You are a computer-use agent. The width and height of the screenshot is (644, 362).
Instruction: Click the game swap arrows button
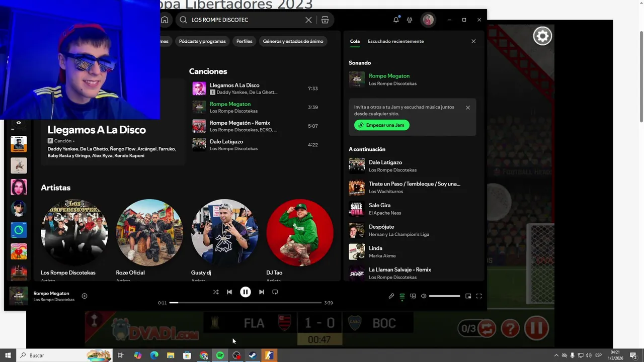[x=487, y=329]
